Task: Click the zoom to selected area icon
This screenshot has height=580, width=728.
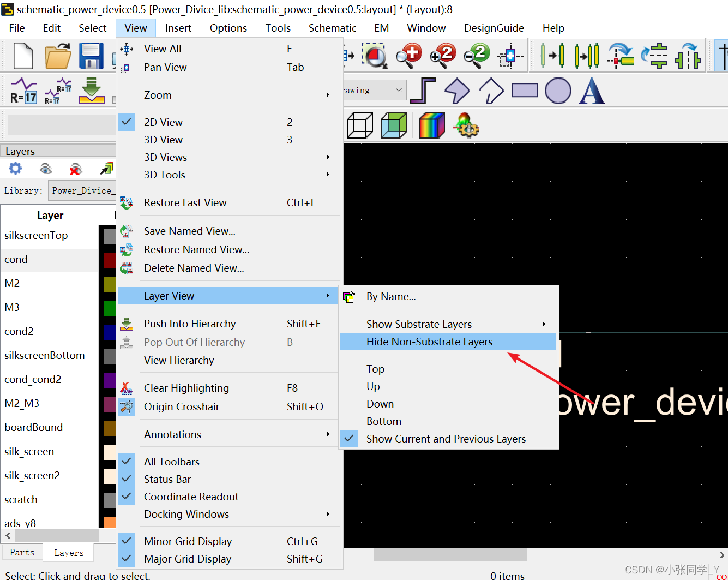Action: click(375, 55)
